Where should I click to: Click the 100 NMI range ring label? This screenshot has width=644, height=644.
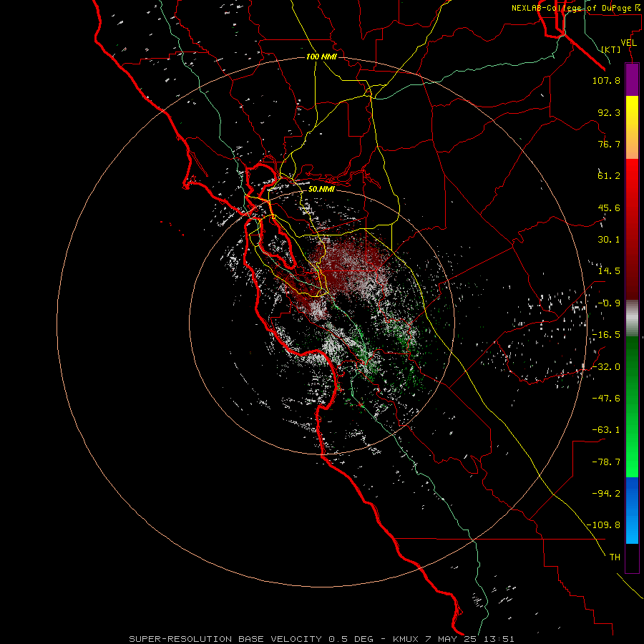click(x=321, y=57)
